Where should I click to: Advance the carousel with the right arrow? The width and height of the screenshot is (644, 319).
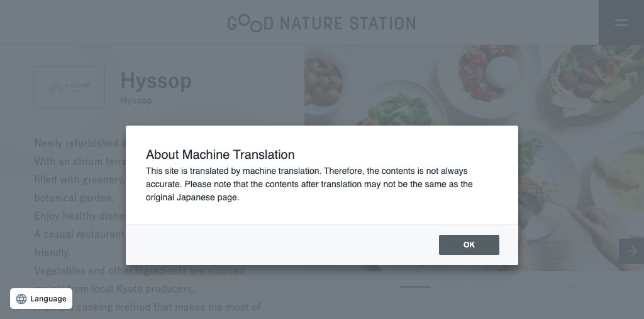point(631,251)
